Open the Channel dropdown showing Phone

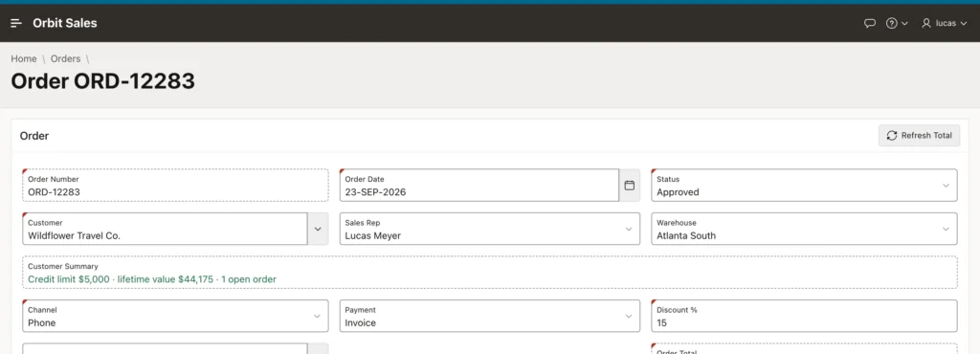(x=175, y=316)
